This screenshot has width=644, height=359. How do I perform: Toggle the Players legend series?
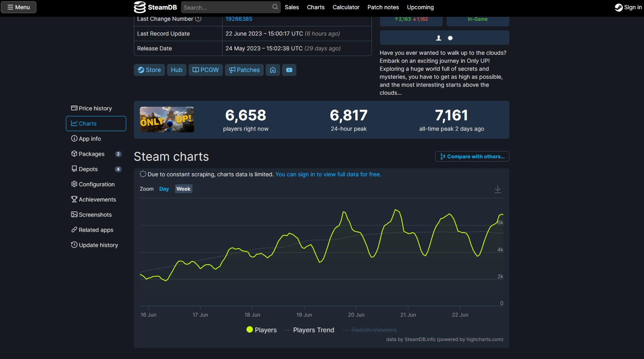[262, 330]
